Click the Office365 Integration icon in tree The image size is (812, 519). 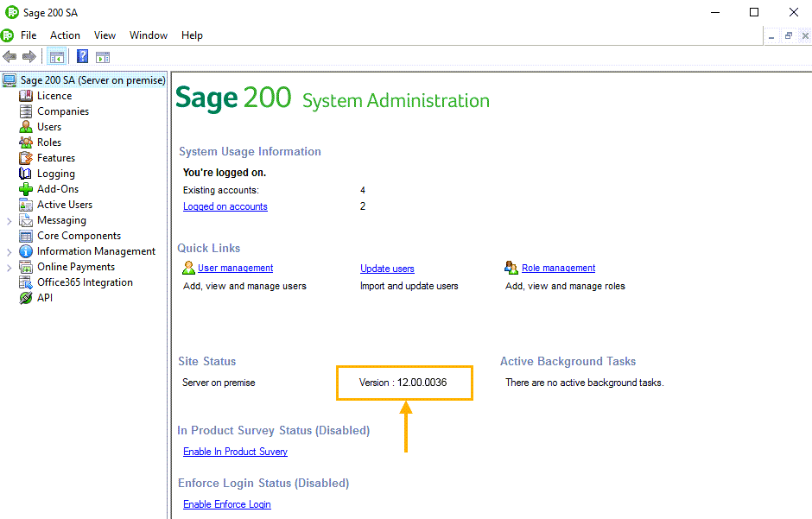(25, 282)
